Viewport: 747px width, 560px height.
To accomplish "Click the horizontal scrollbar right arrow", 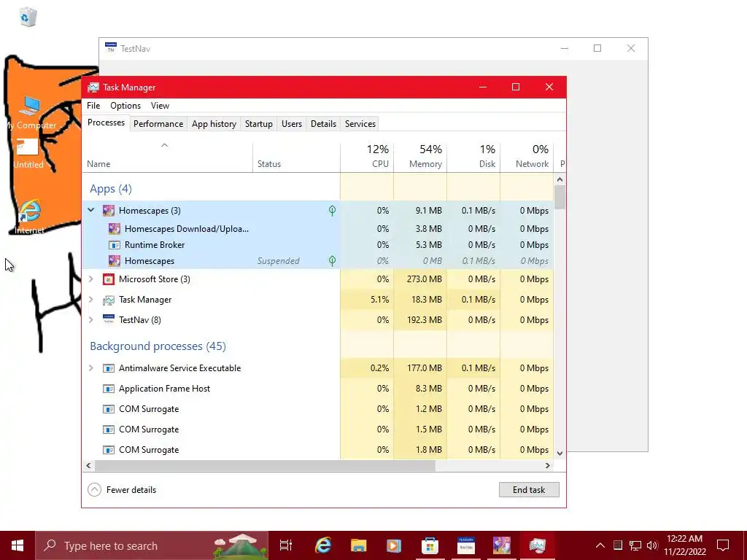I will (x=548, y=466).
